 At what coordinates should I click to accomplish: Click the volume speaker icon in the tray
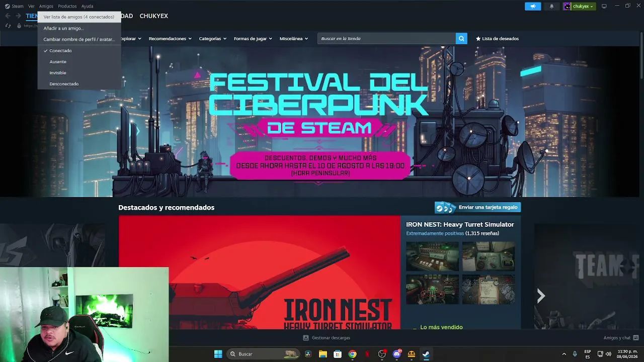pyautogui.click(x=609, y=354)
